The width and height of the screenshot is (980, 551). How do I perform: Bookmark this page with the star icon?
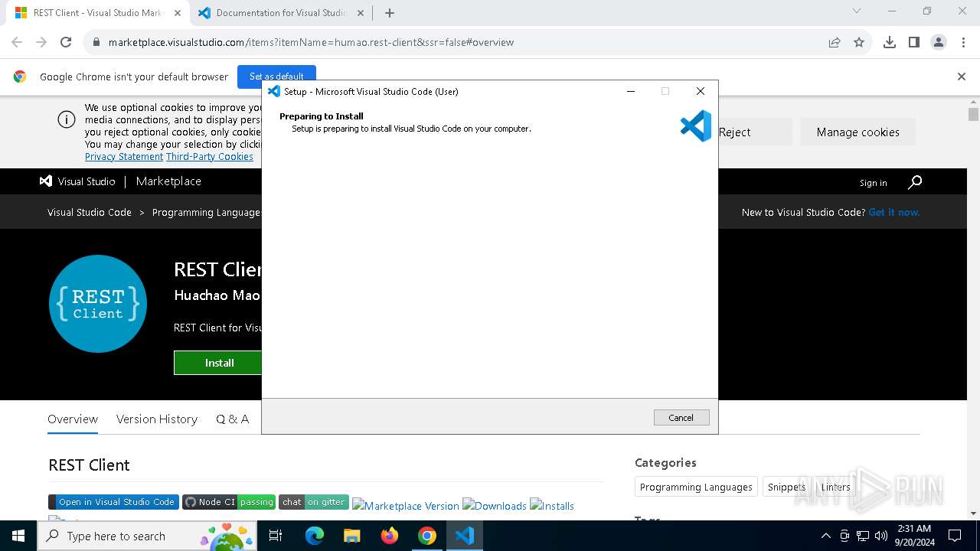[859, 42]
